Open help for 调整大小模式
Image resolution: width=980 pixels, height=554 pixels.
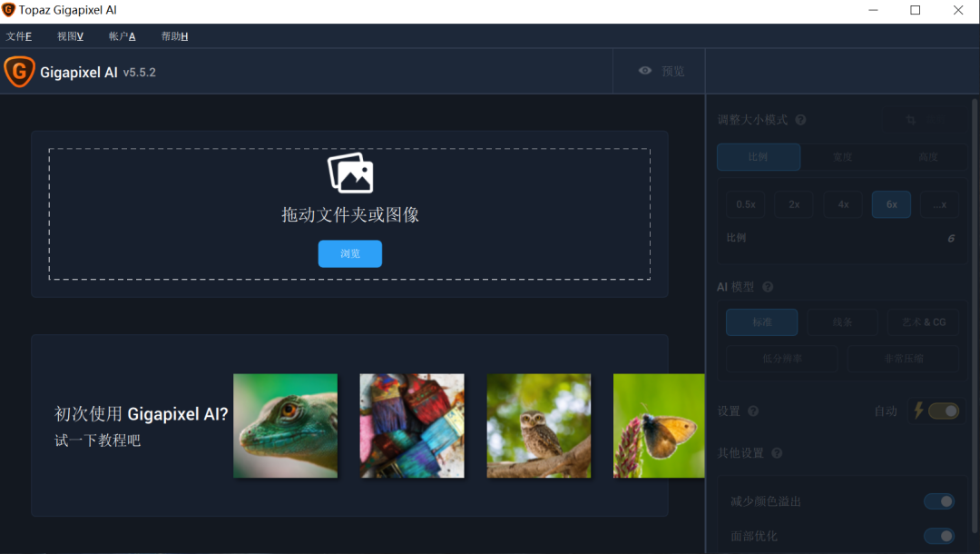tap(800, 120)
